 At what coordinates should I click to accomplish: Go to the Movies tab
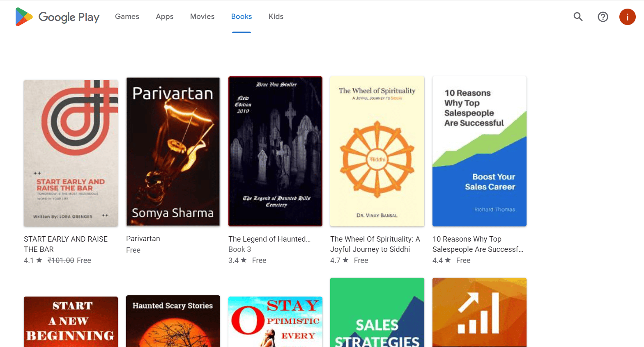[202, 16]
